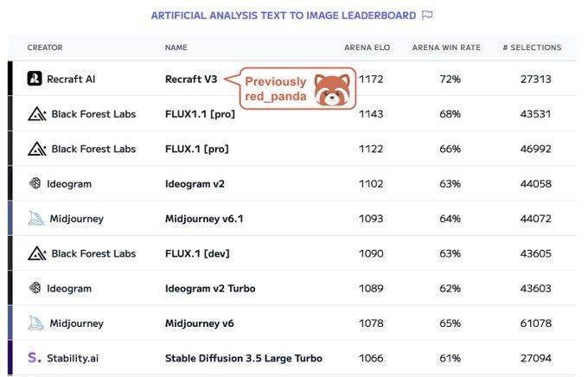The height and width of the screenshot is (377, 588).
Task: Sort by the ARENA WIN RATE column header
Action: pos(446,48)
